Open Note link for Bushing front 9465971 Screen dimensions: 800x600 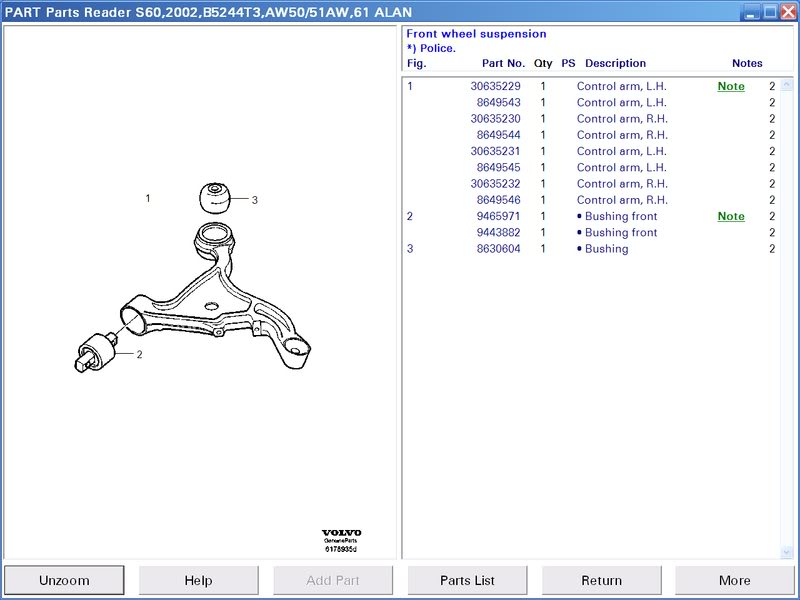pyautogui.click(x=731, y=216)
